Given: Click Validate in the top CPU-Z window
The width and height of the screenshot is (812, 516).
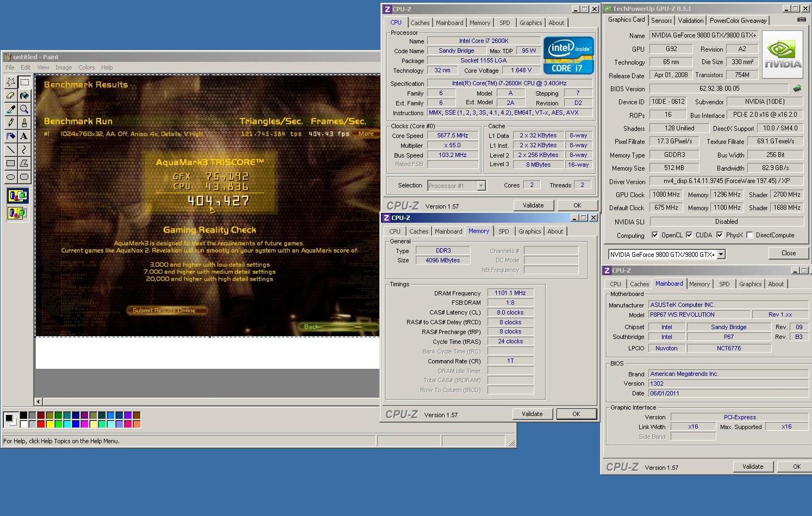Looking at the screenshot, I should 533,205.
